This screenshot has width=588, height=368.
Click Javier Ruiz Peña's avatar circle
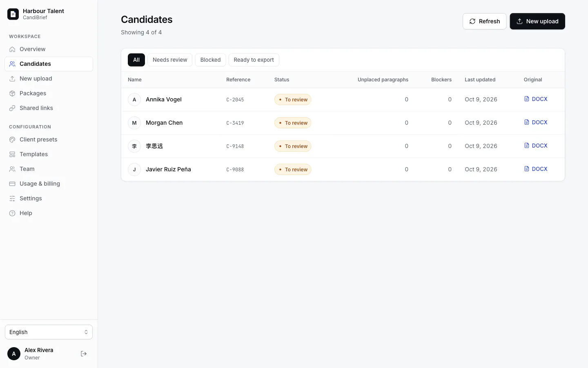click(134, 169)
